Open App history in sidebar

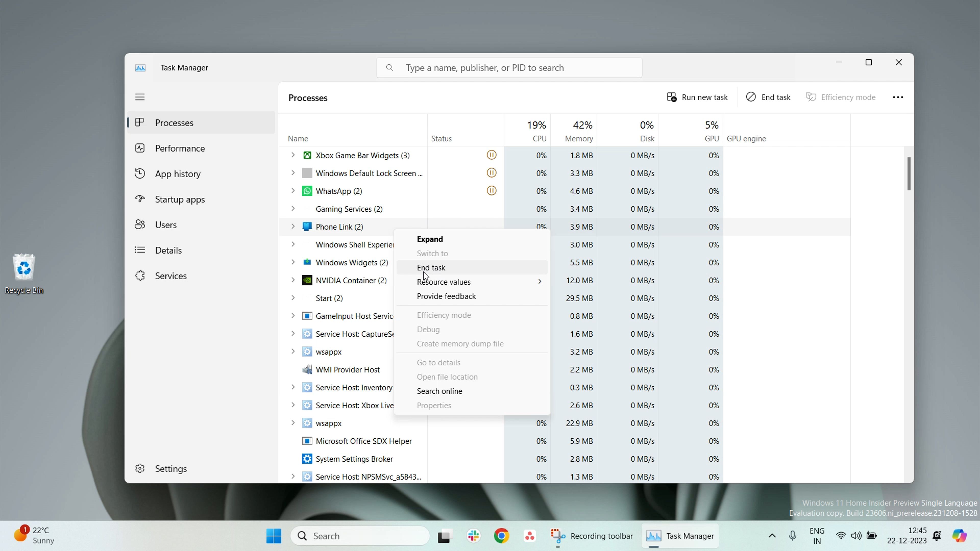coord(177,174)
